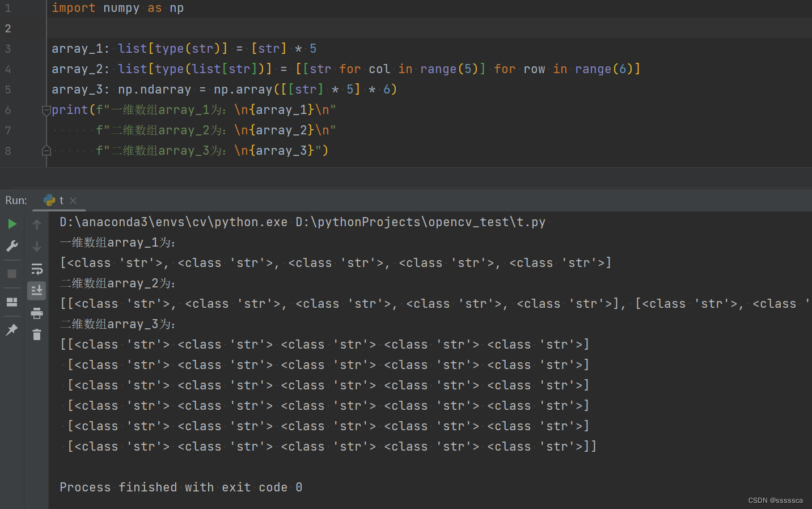This screenshot has width=812, height=509.
Task: Click 'import' keyword on line 1
Action: [74, 8]
